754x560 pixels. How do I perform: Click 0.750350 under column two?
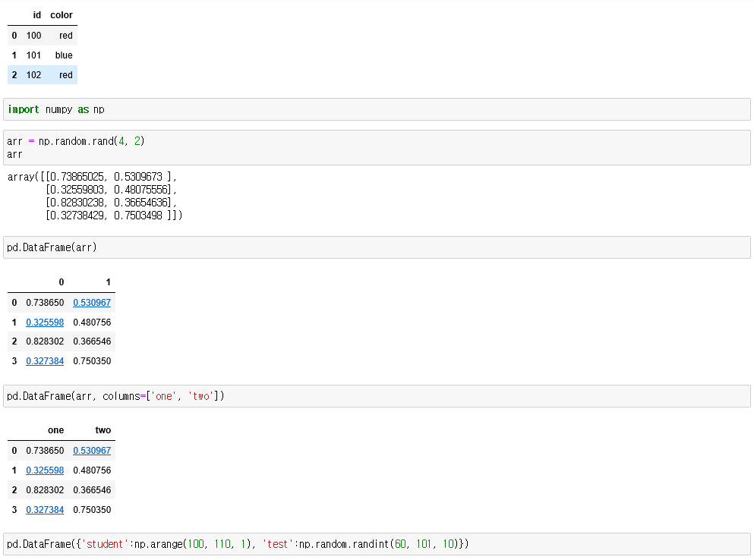92,510
